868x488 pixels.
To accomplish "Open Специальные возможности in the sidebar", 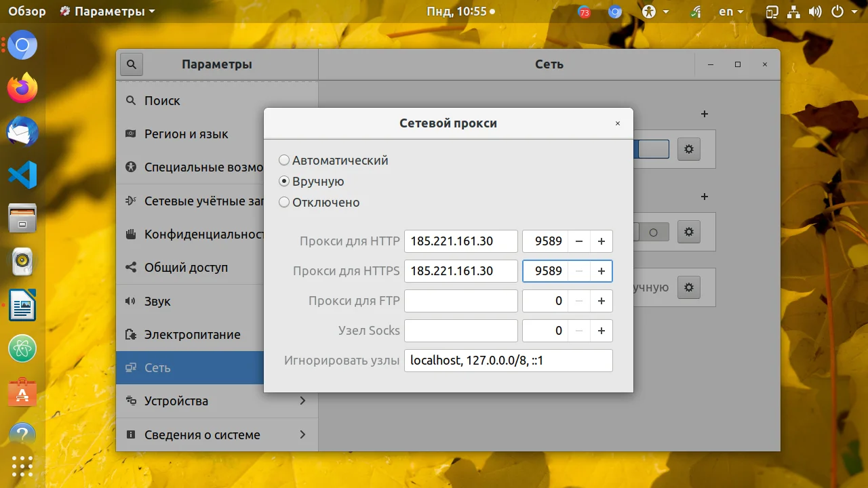I will click(190, 167).
